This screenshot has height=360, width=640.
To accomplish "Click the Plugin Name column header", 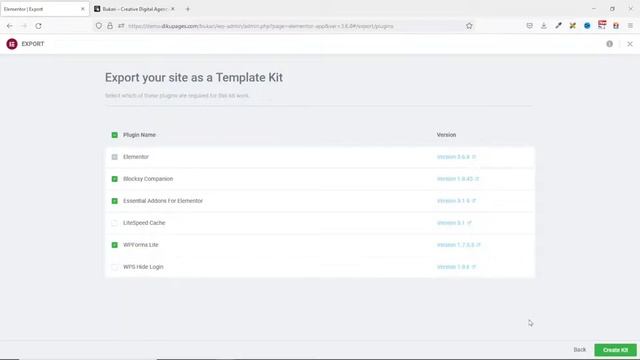I will coord(139,135).
